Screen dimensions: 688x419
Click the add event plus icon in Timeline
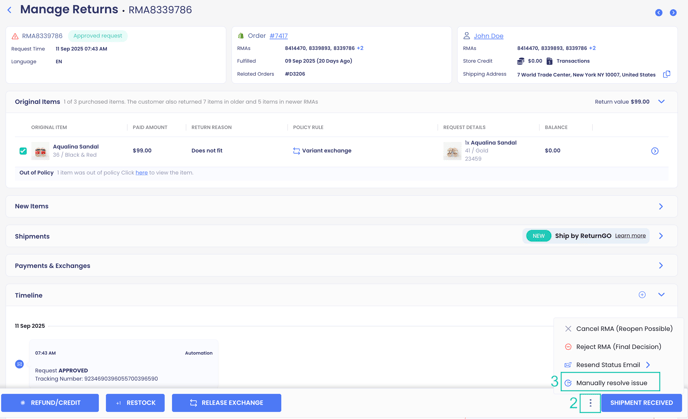[642, 295]
